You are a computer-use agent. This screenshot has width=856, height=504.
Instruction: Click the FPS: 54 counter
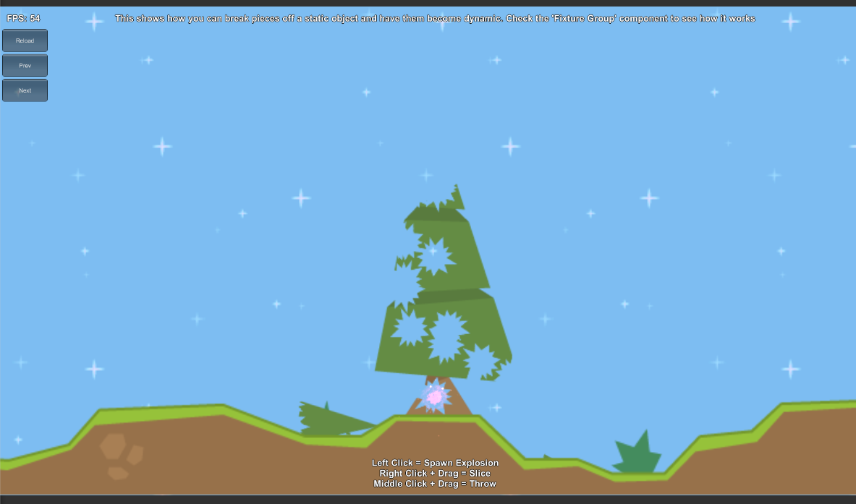pyautogui.click(x=23, y=19)
